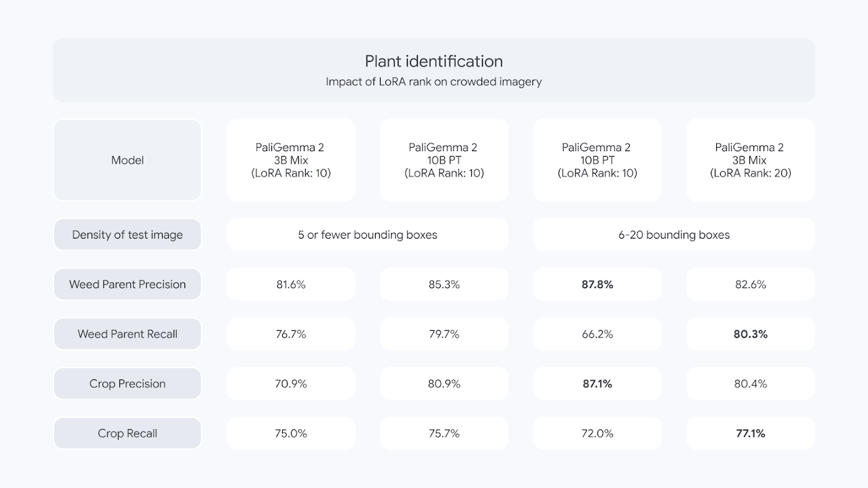This screenshot has height=488, width=868.
Task: Select the "5 or fewer bounding boxes" cell
Action: click(368, 234)
